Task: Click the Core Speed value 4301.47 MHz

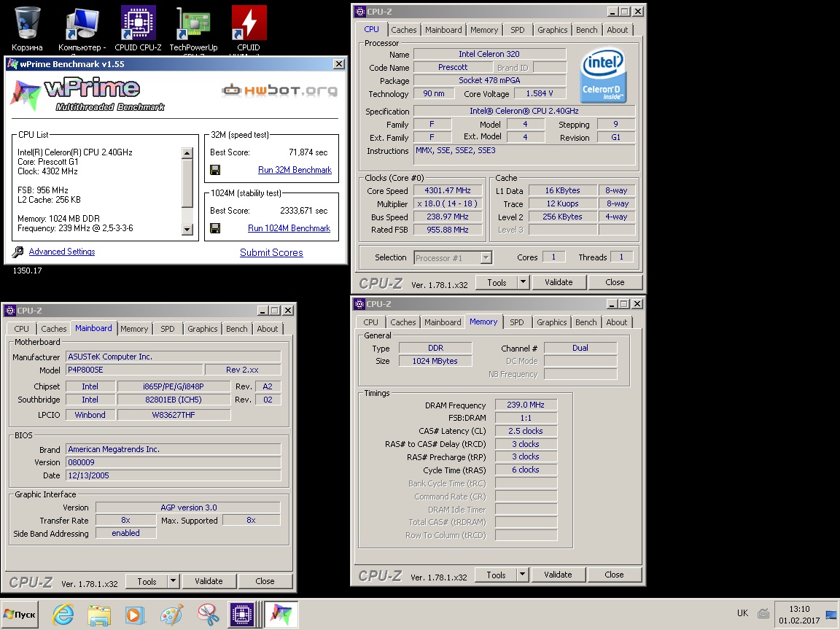Action: (x=448, y=191)
